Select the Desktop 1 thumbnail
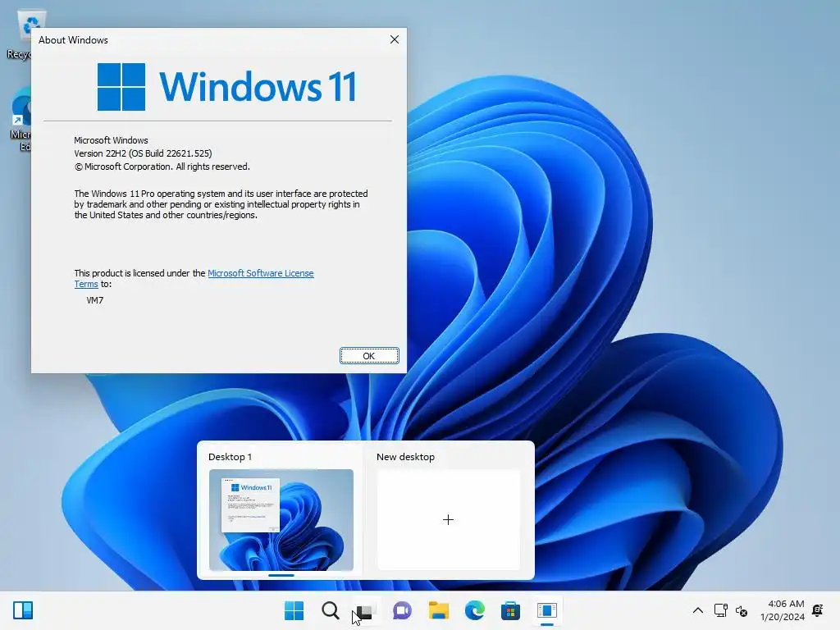The height and width of the screenshot is (630, 840). 281,519
